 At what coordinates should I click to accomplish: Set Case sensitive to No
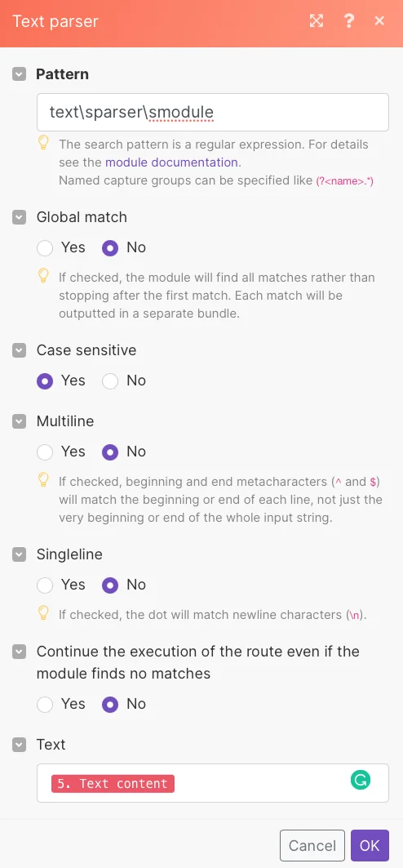(x=110, y=381)
